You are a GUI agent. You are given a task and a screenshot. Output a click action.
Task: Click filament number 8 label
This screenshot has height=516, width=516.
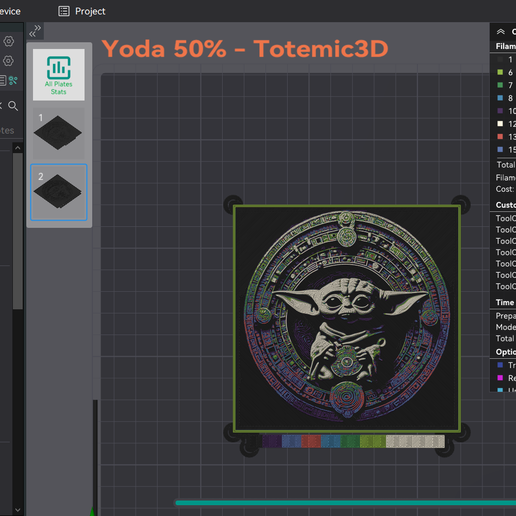(510, 98)
